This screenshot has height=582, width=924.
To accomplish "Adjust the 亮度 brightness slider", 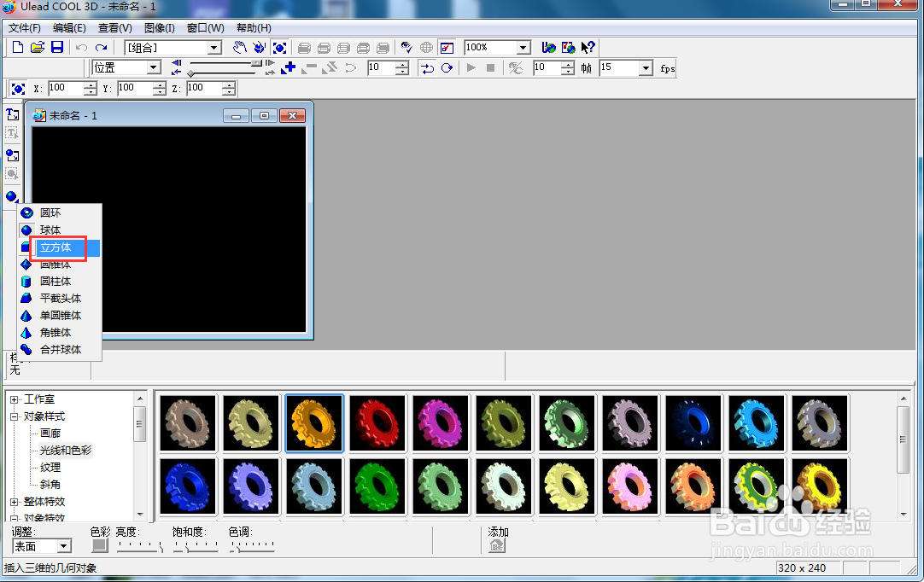I will [140, 547].
